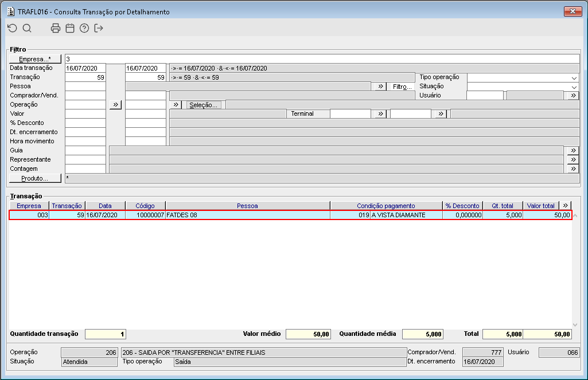
Task: Click the Usuário filter input field
Action: click(x=485, y=96)
